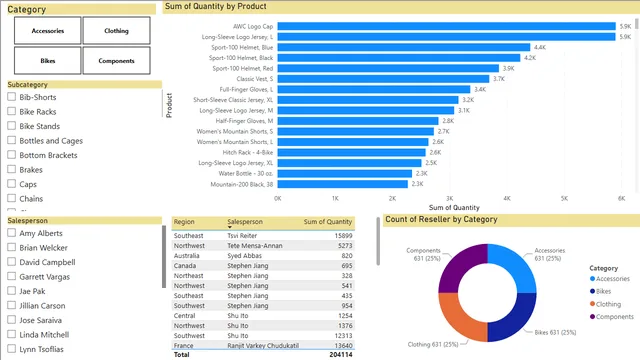Select the Ranjit Varkey Chudukatil cell
Image resolution: width=640 pixels, height=360 pixels.
coord(263,345)
